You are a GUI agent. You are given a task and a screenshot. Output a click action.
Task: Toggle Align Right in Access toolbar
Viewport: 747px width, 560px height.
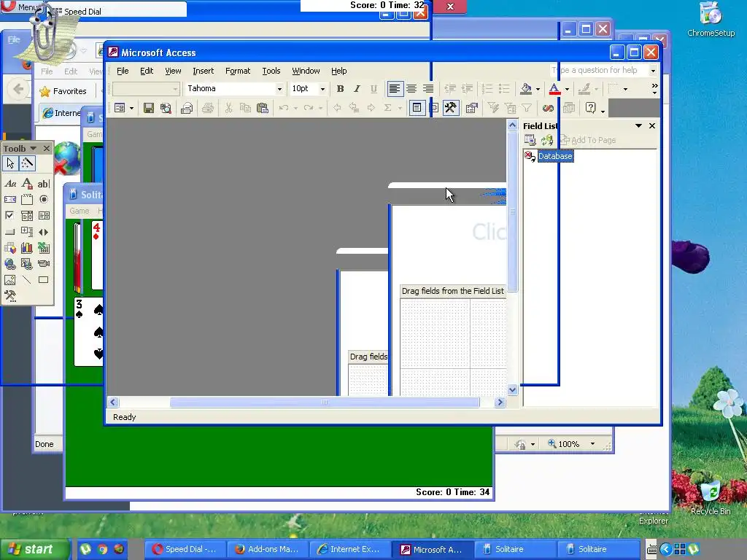click(x=428, y=88)
